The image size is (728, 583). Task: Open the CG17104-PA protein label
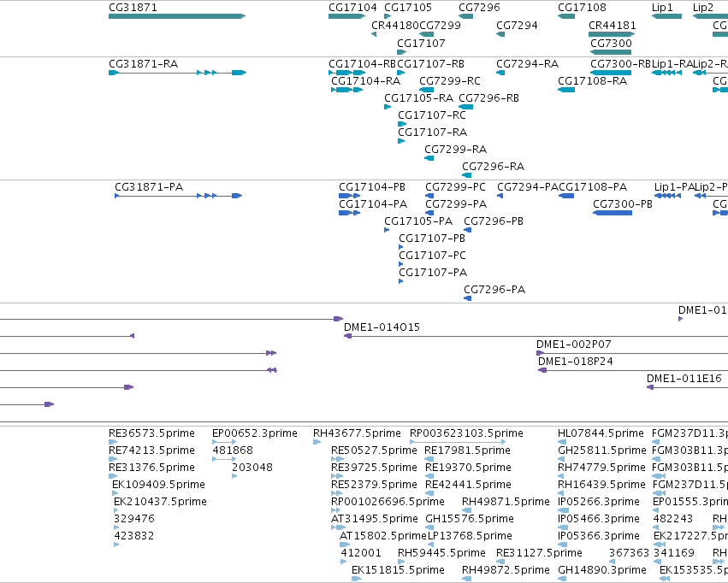click(x=373, y=204)
